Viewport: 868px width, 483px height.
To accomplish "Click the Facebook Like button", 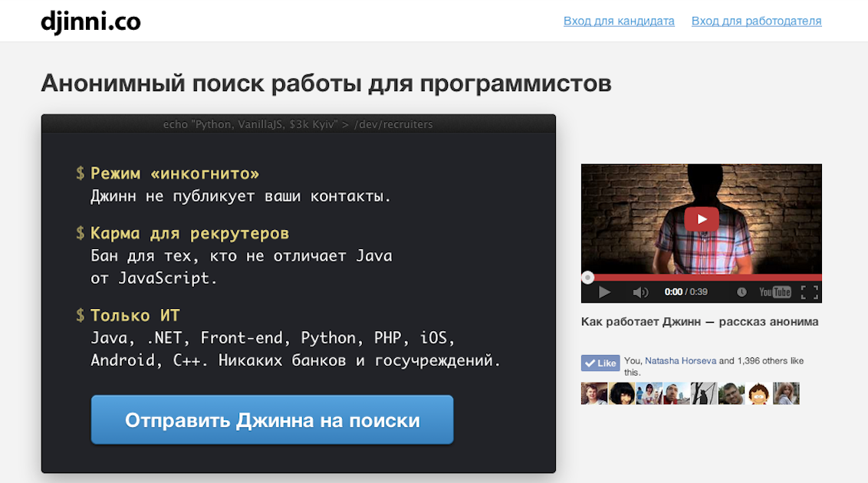I will [600, 363].
